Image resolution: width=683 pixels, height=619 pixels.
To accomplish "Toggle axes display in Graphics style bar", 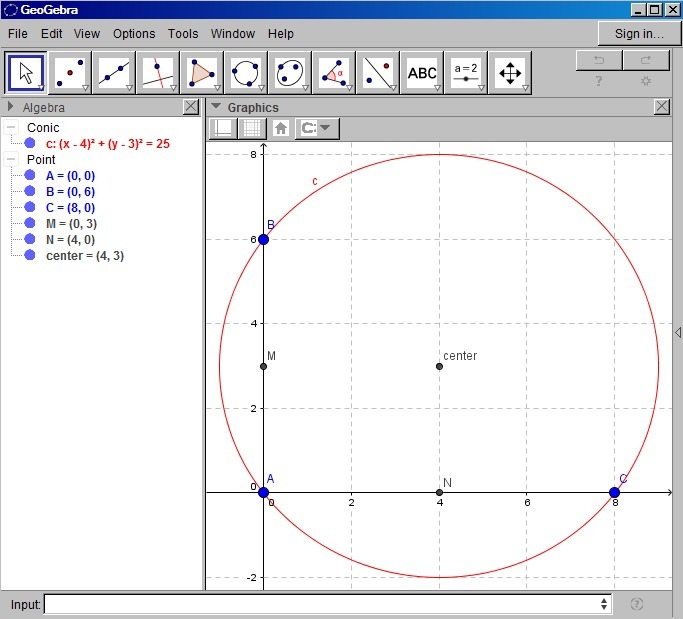I will click(x=223, y=128).
